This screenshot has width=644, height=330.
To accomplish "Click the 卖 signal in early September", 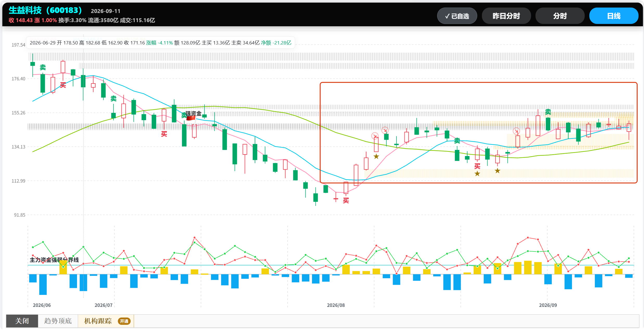I will 548,112.
